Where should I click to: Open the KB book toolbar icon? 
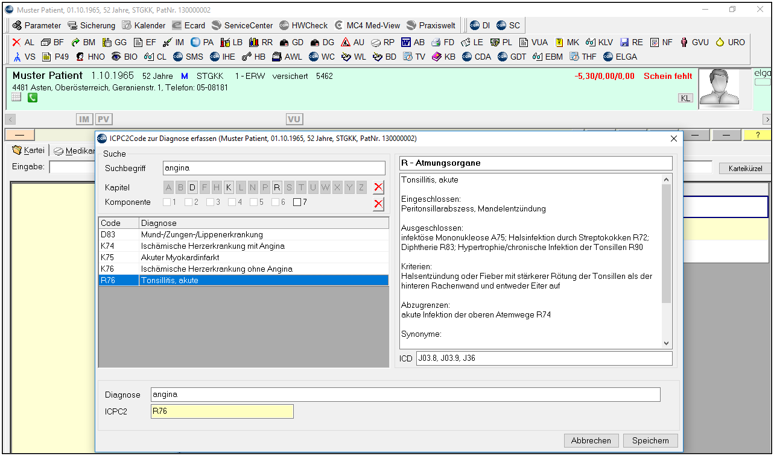click(x=443, y=57)
